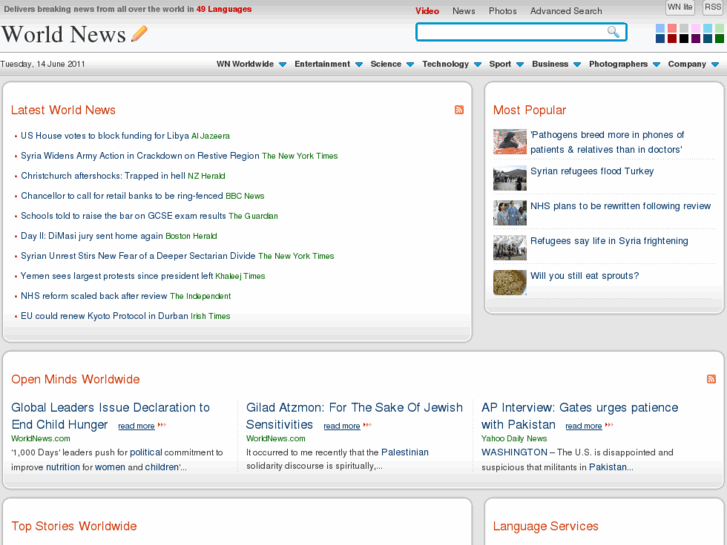Click the WN lite button
Viewport: 727px width, 545px height.
[x=680, y=7]
